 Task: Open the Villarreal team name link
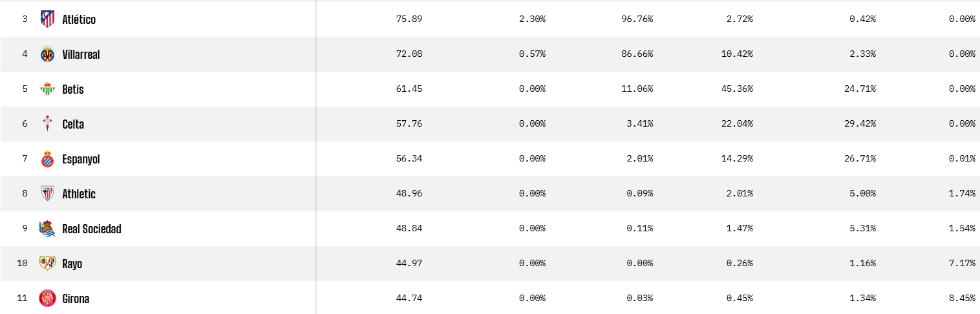[81, 54]
